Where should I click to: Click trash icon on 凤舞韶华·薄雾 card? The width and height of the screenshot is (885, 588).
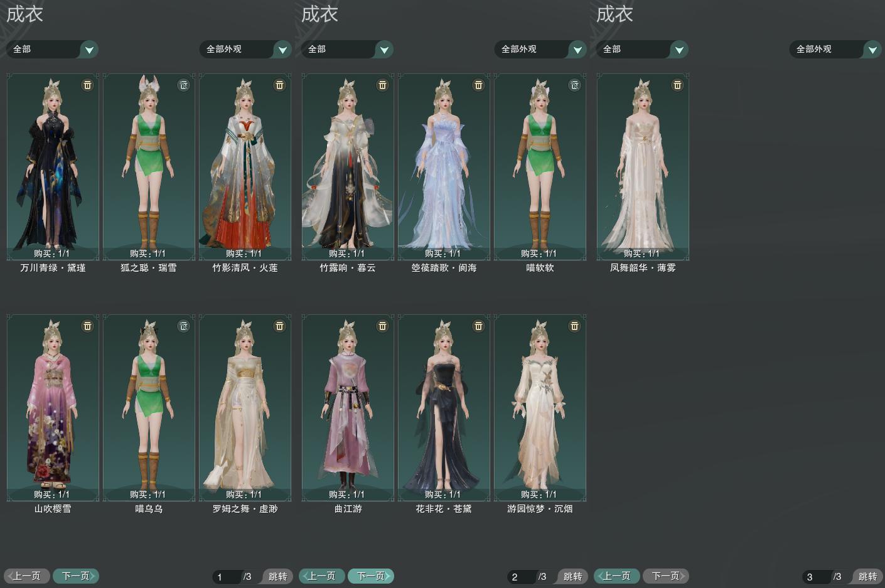point(677,85)
